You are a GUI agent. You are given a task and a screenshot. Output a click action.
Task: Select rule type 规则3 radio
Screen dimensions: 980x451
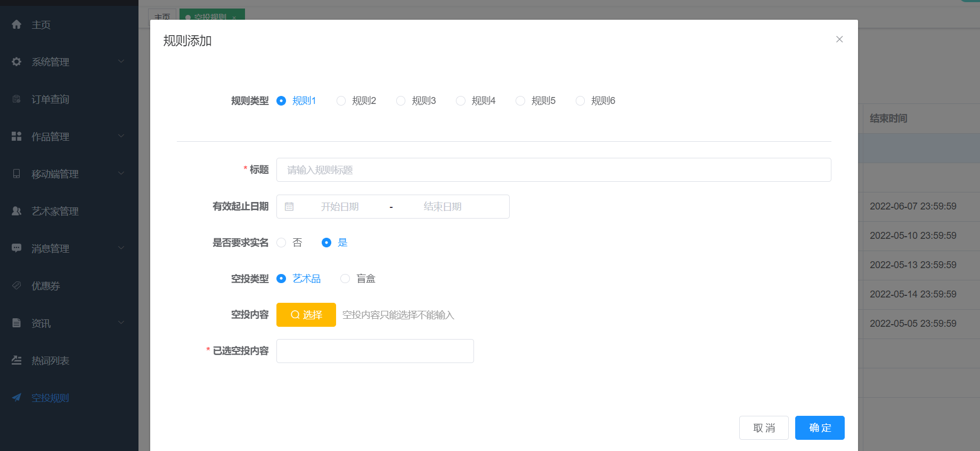(401, 101)
